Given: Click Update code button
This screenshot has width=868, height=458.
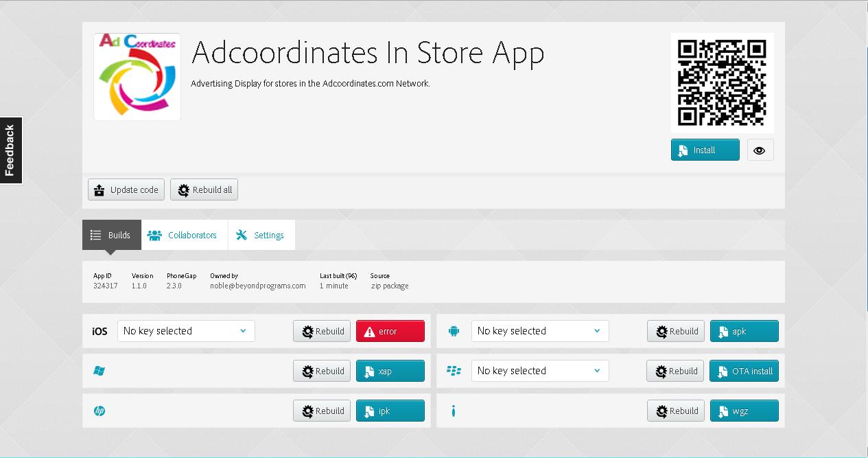Looking at the screenshot, I should coord(126,190).
